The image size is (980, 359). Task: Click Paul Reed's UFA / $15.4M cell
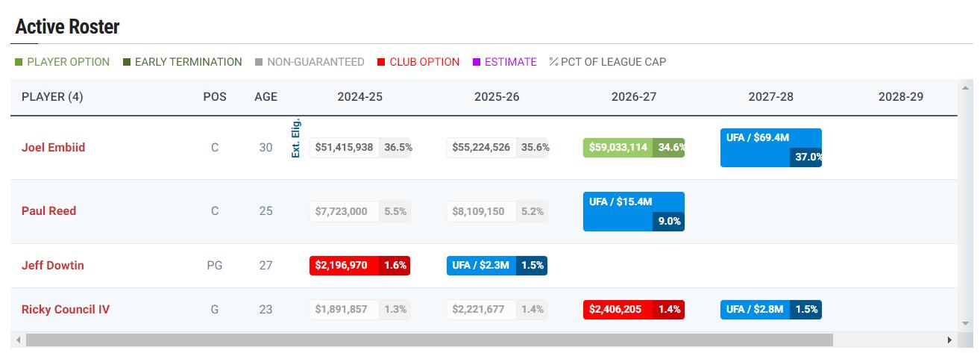[633, 211]
